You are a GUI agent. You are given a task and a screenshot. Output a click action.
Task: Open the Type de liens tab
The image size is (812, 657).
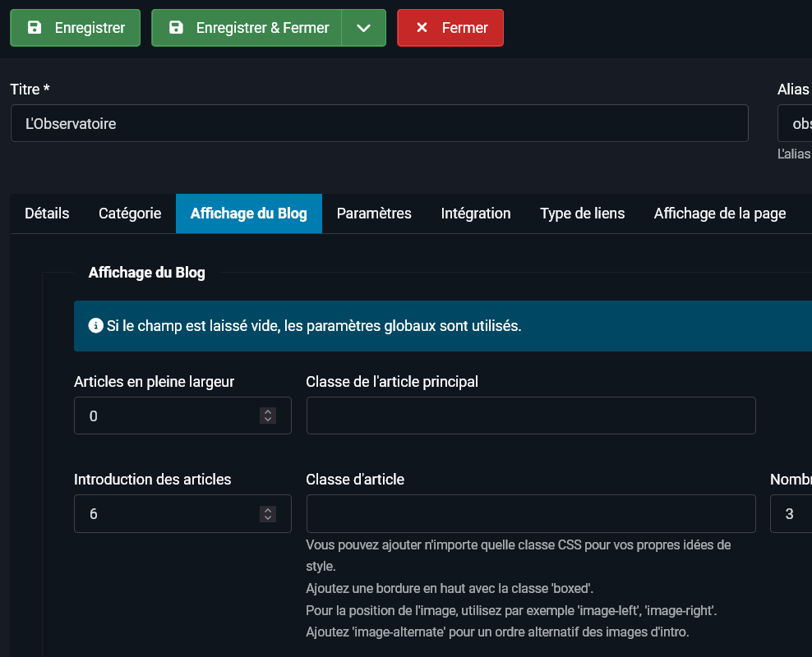pyautogui.click(x=582, y=214)
